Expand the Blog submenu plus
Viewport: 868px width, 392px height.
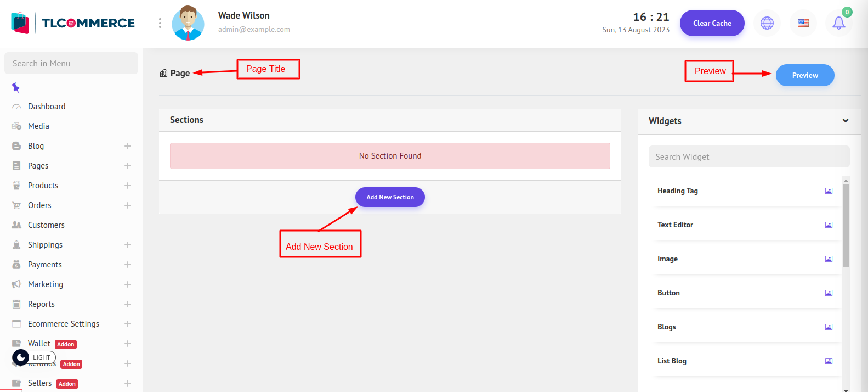[x=128, y=146]
